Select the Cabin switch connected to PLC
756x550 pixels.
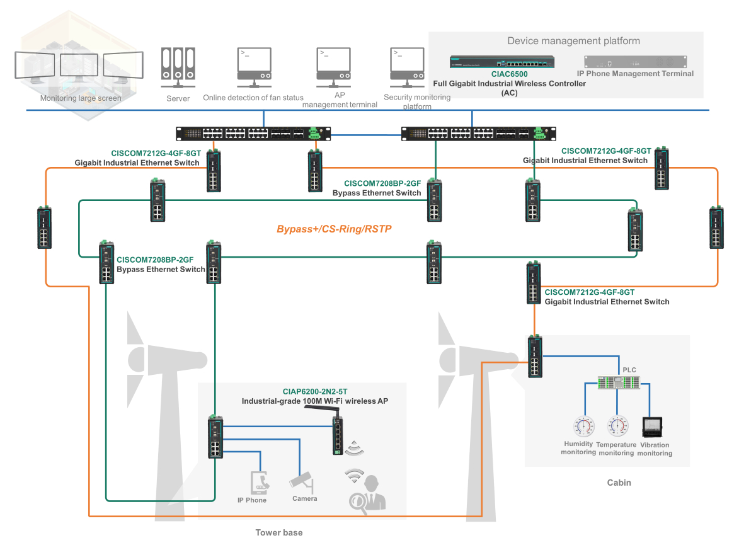click(535, 357)
